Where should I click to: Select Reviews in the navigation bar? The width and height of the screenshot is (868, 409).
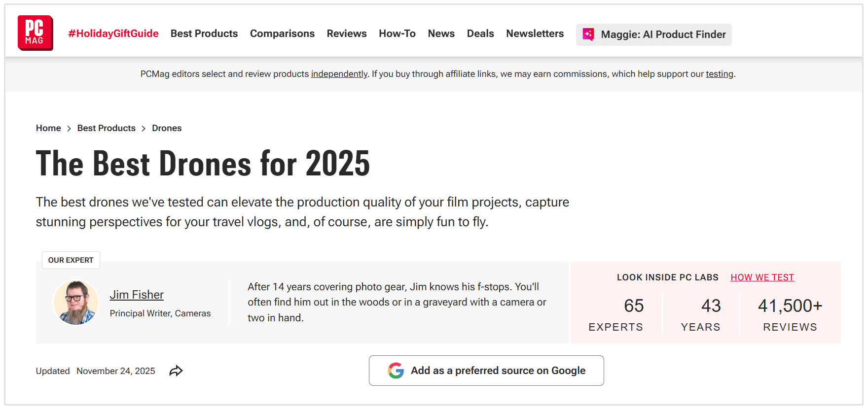347,34
